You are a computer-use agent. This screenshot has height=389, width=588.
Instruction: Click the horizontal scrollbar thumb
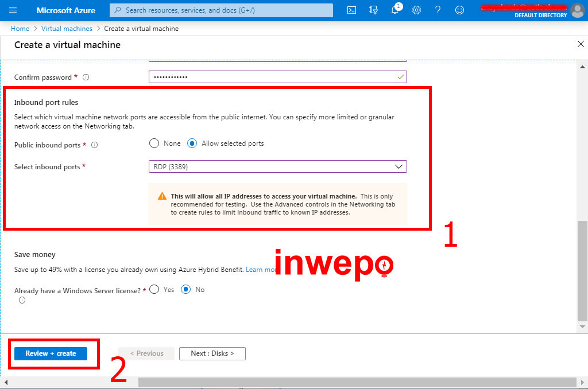point(357,382)
